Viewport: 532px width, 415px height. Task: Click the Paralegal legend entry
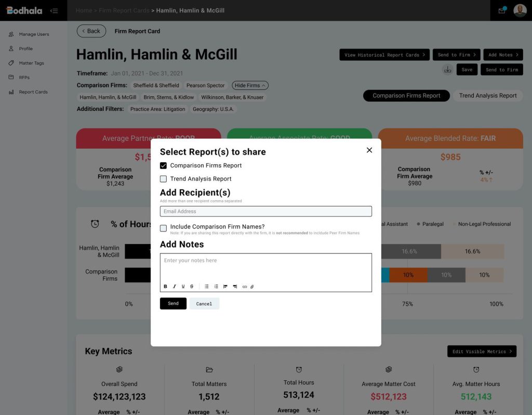[430, 224]
